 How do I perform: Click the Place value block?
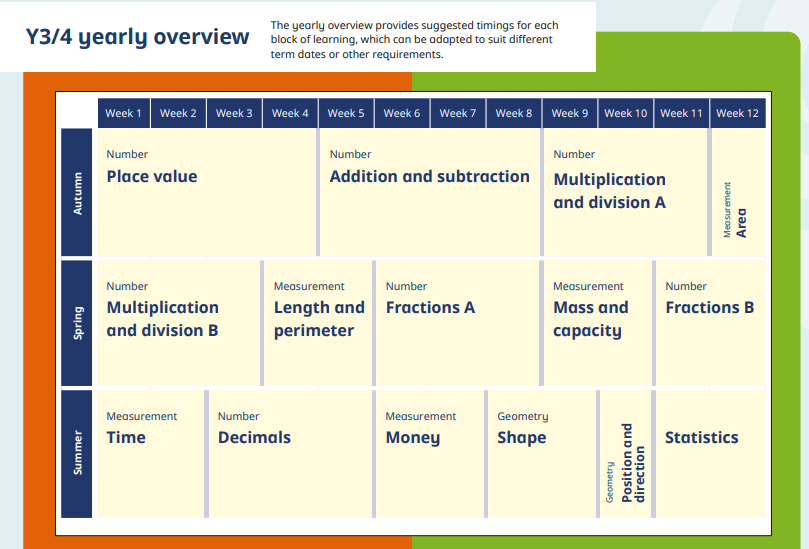(152, 177)
